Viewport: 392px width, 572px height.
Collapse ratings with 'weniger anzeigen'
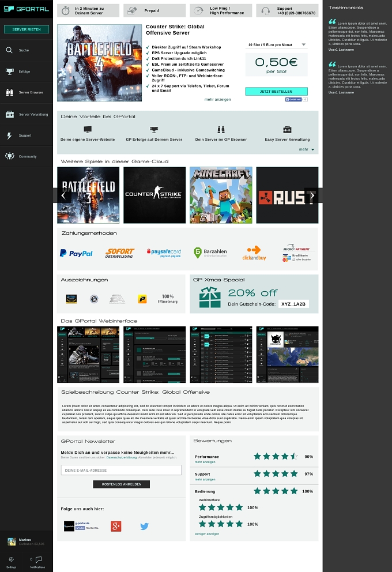point(207,534)
